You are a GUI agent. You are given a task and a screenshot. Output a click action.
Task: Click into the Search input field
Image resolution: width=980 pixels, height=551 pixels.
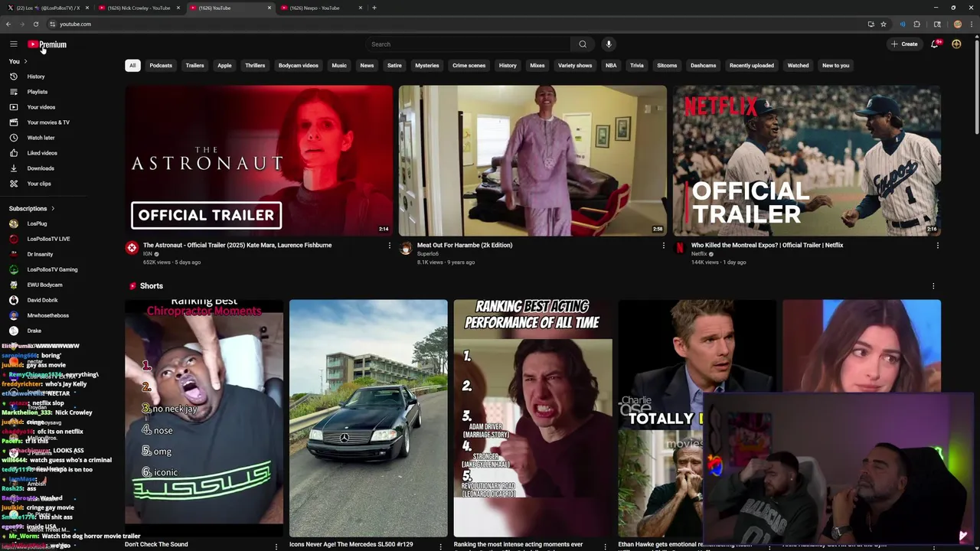click(x=469, y=44)
